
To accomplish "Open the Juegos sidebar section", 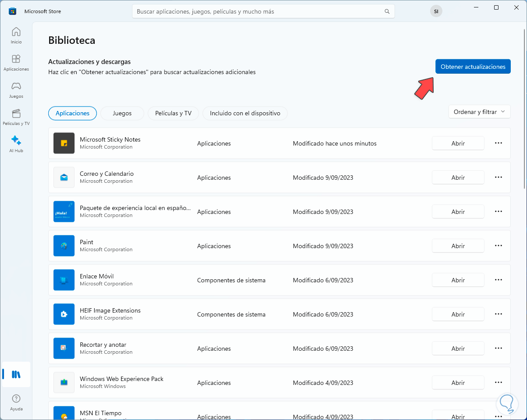I will click(16, 89).
